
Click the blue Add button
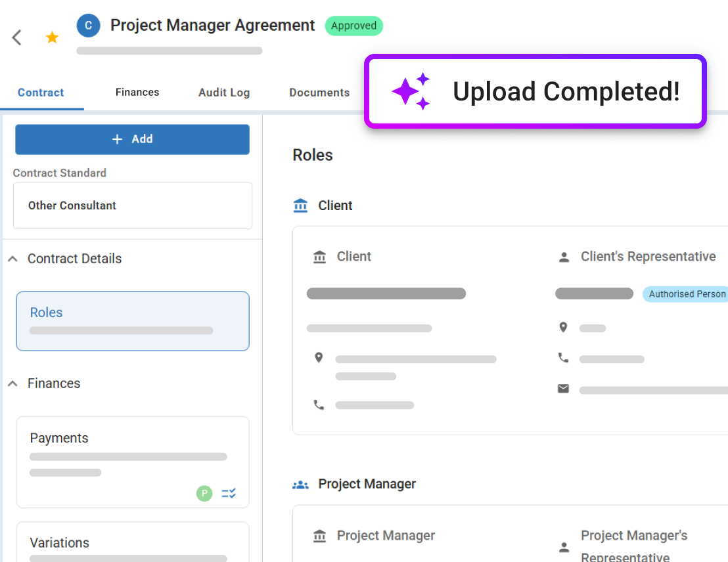tap(132, 139)
